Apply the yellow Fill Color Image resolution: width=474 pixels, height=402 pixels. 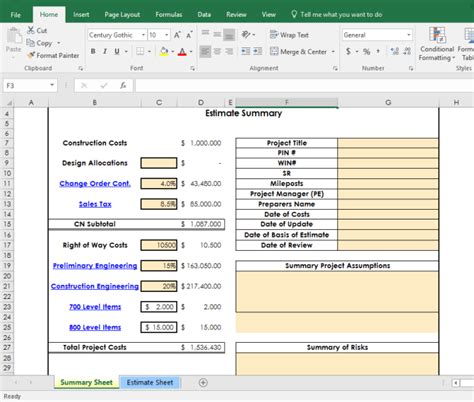(x=164, y=51)
